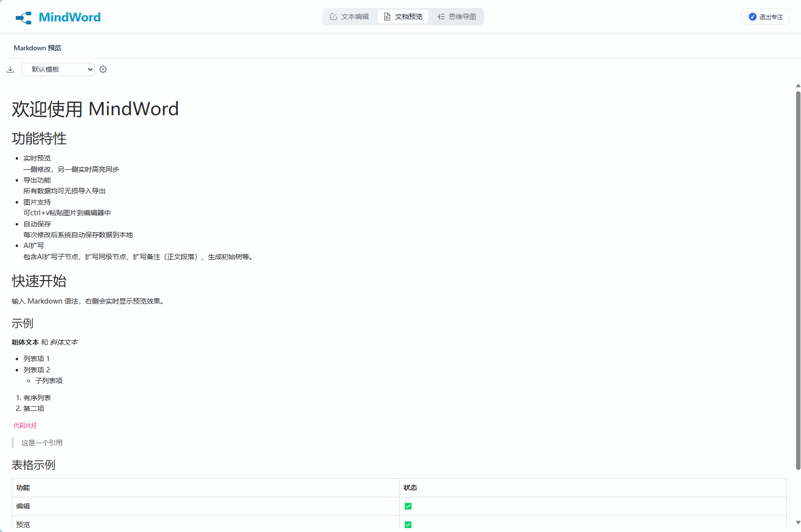Click the scrollbar up arrow

(x=797, y=85)
